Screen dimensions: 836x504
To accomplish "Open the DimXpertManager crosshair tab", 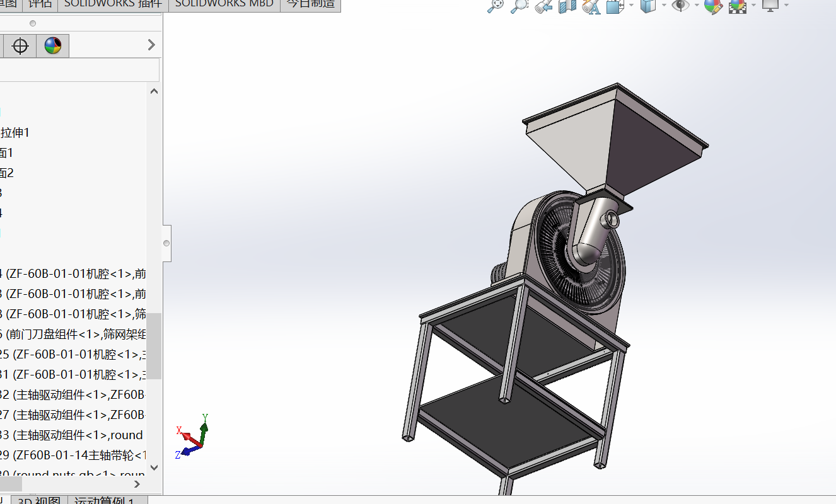I will [x=20, y=46].
